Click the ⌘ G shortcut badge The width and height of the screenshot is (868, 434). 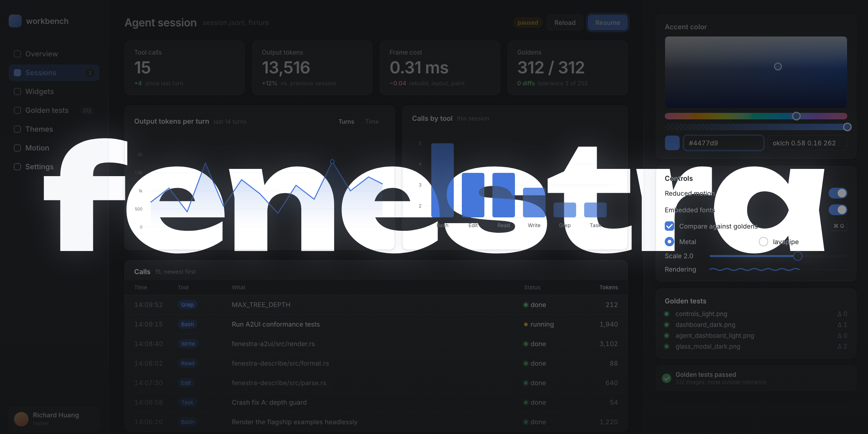coord(839,226)
